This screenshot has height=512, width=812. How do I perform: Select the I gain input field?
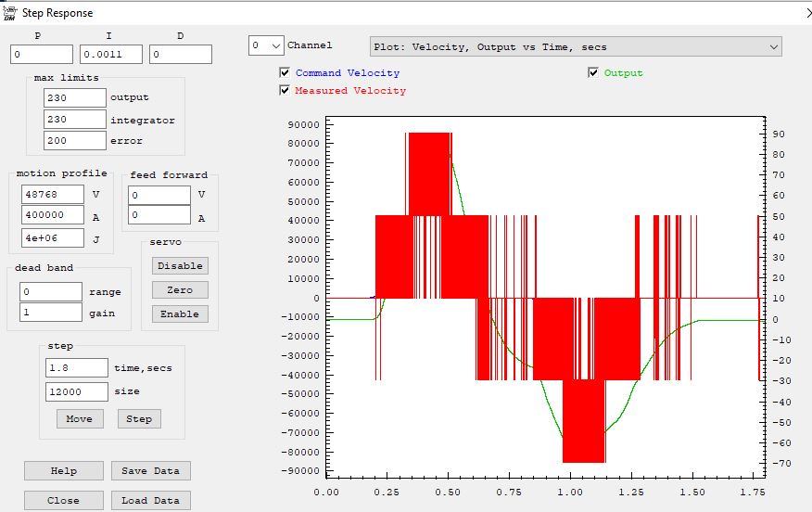(111, 55)
